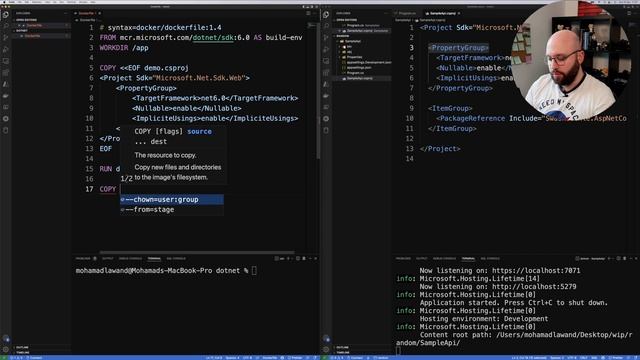640x360 pixels.
Task: Open Dockerfile from the left Explorer tree
Action: click(33, 36)
